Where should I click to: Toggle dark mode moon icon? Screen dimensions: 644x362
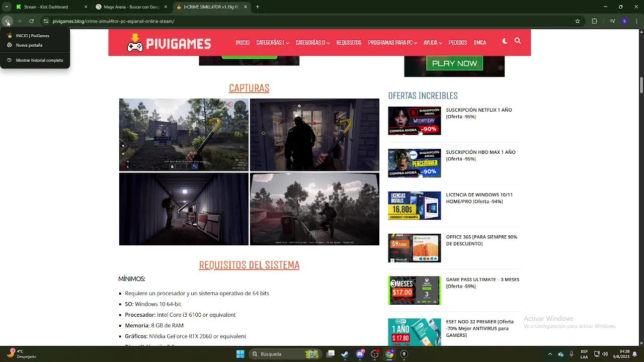coord(505,41)
